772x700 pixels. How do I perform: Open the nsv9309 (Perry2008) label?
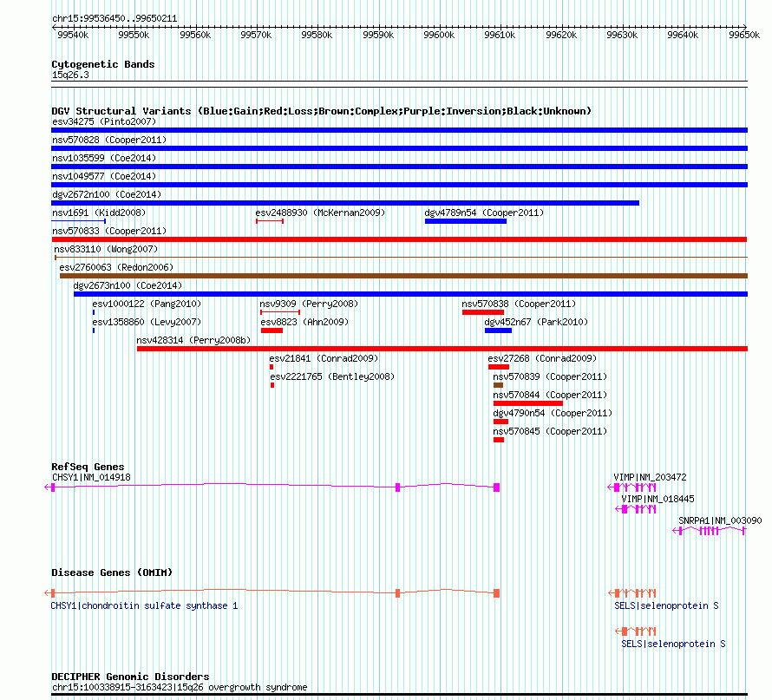pyautogui.click(x=309, y=304)
